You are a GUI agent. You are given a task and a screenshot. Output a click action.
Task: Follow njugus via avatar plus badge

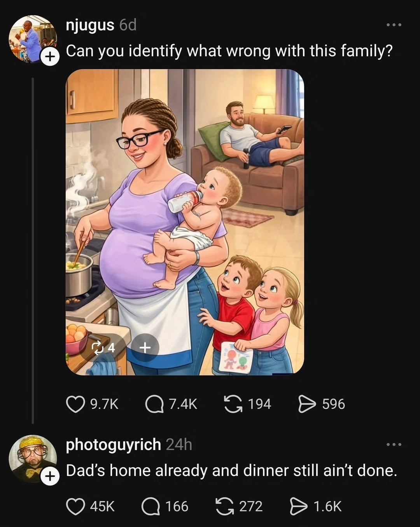pos(49,57)
